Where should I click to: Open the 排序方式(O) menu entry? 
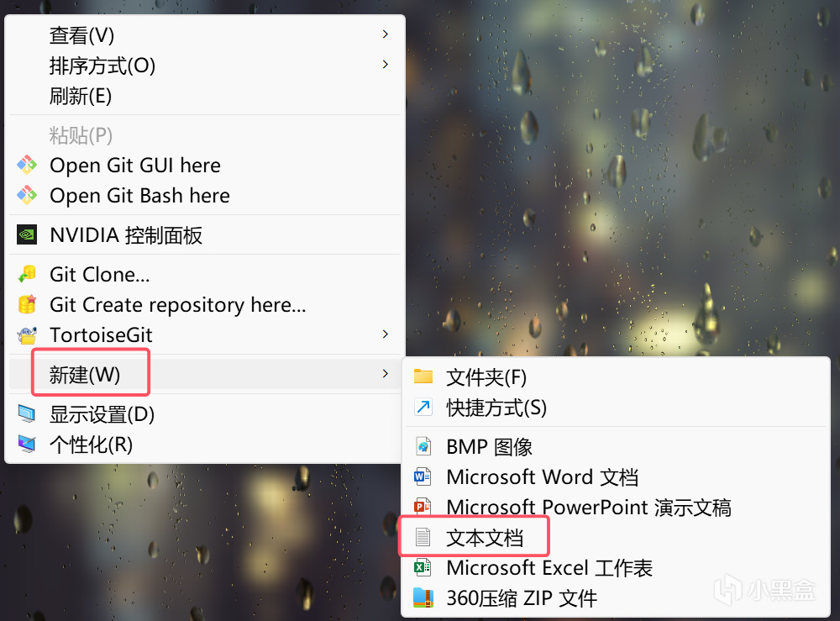click(x=205, y=66)
